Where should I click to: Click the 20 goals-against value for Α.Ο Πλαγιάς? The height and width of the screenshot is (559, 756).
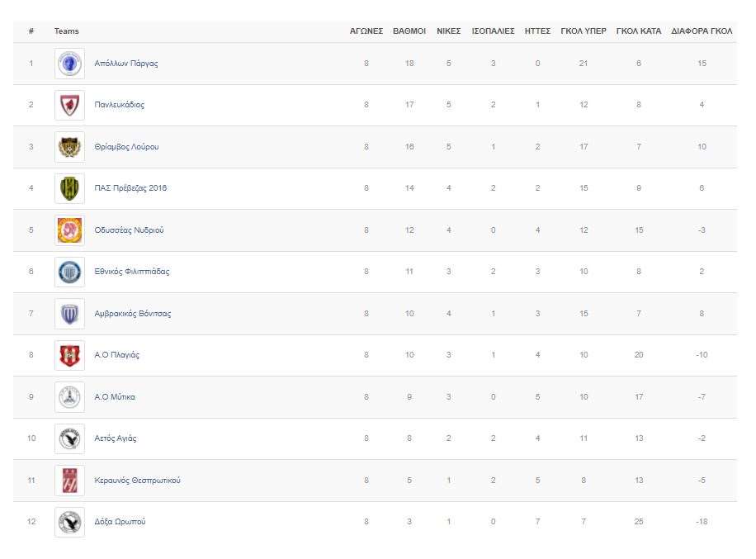639,355
